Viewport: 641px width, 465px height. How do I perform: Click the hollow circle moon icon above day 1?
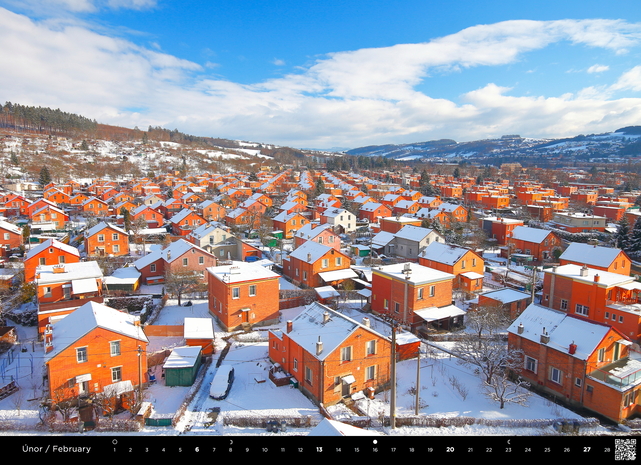(x=114, y=442)
